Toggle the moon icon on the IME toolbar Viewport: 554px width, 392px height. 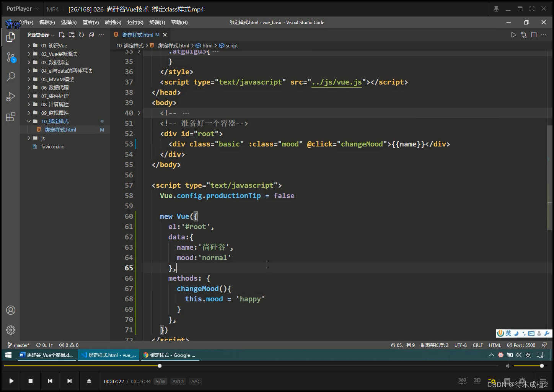(516, 333)
